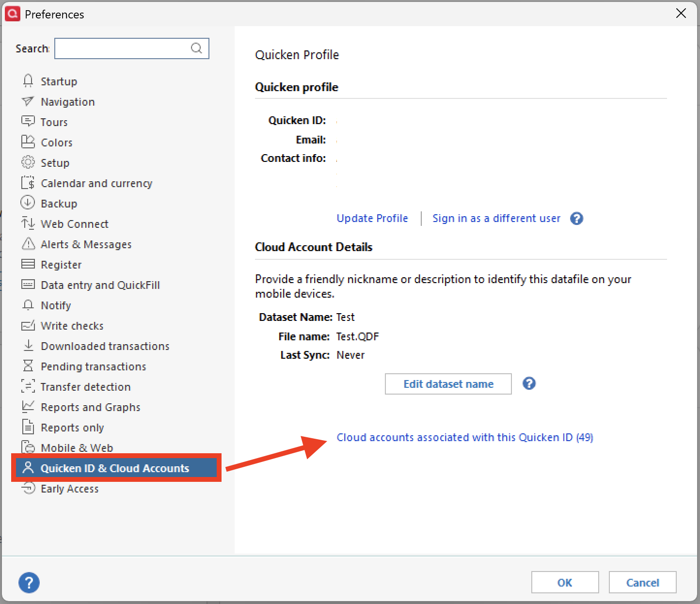Click the Dataset Name value Test
This screenshot has width=700, height=604.
pyautogui.click(x=346, y=317)
